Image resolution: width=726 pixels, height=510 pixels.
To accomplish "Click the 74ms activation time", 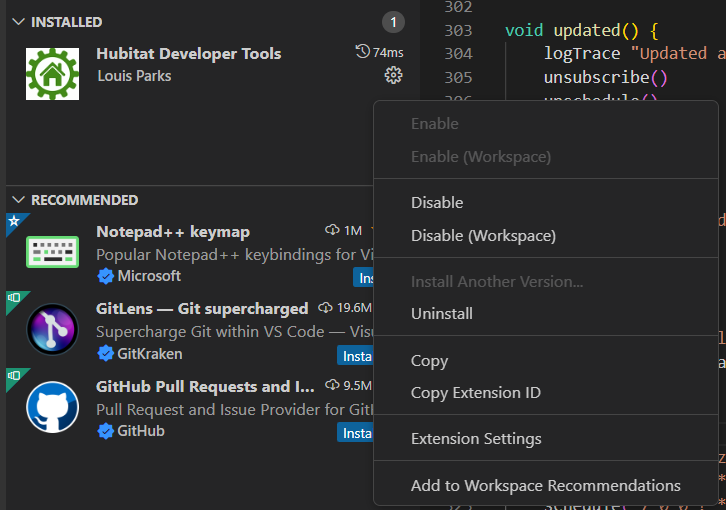I will coord(388,52).
